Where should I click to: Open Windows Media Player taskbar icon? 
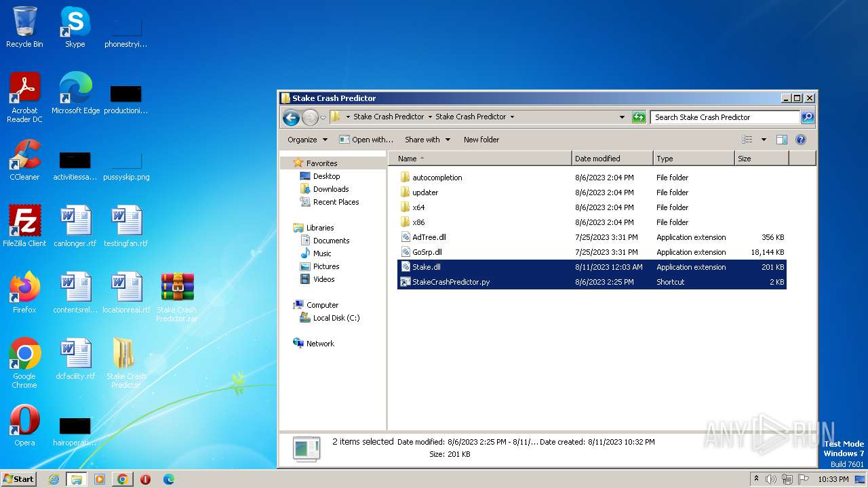click(100, 479)
